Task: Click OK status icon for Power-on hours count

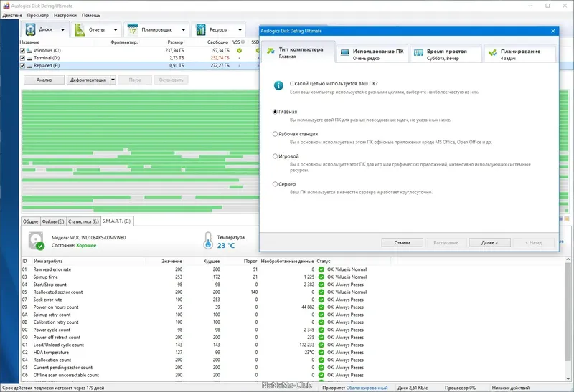Action: (321, 307)
